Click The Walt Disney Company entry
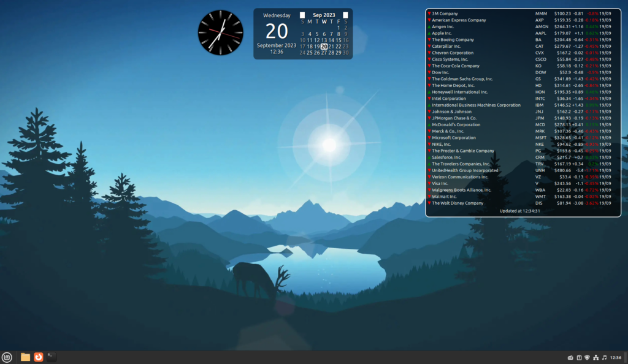 (x=458, y=203)
